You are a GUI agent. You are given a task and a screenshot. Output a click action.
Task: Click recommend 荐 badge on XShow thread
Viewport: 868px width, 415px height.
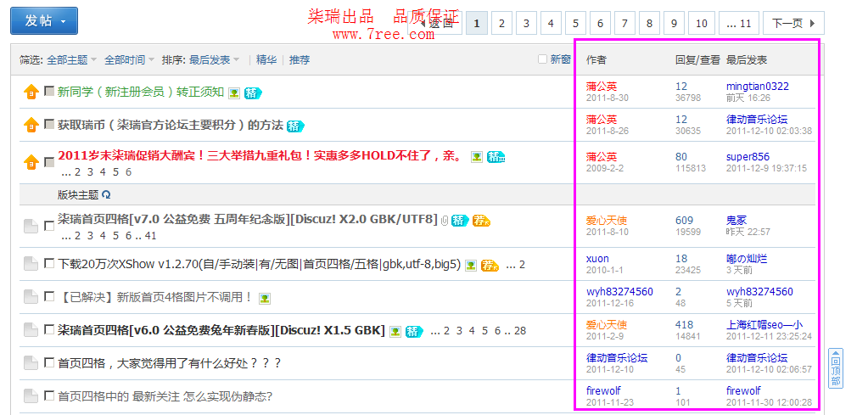click(490, 266)
